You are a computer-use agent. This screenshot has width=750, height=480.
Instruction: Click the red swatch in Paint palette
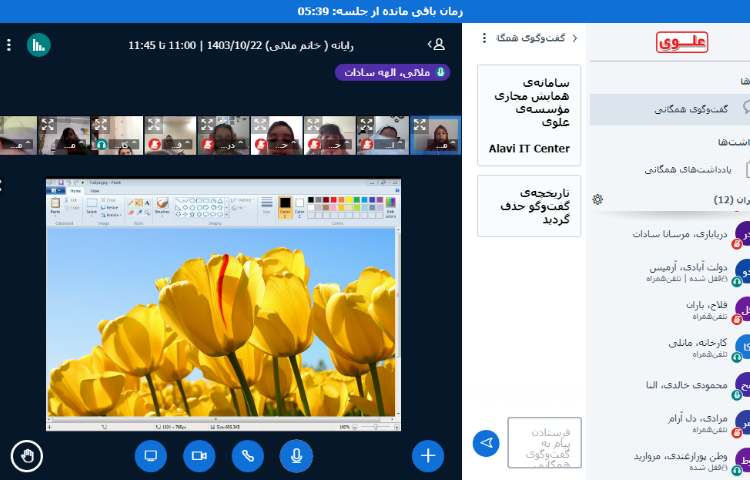point(333,201)
